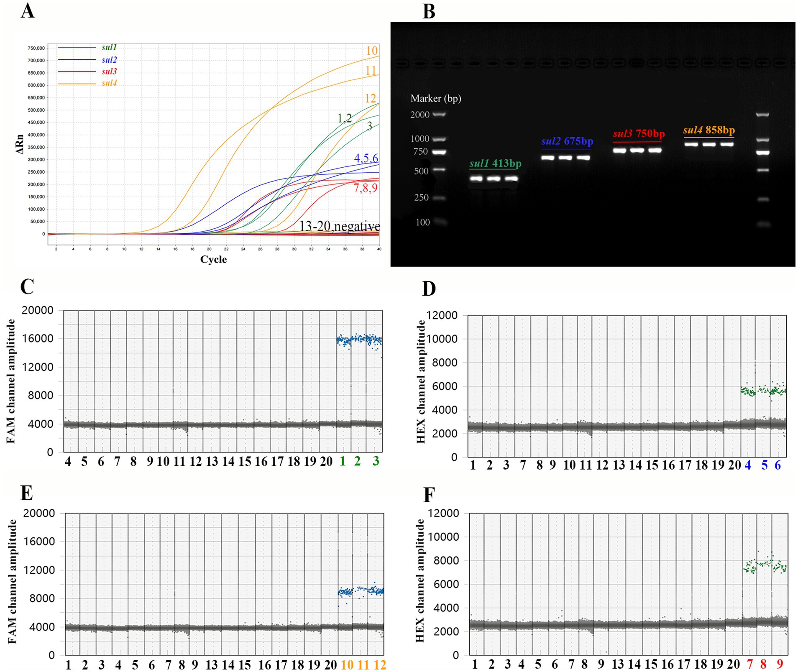Click the red sample label 9 in panel F
The height and width of the screenshot is (672, 798).
780,664
